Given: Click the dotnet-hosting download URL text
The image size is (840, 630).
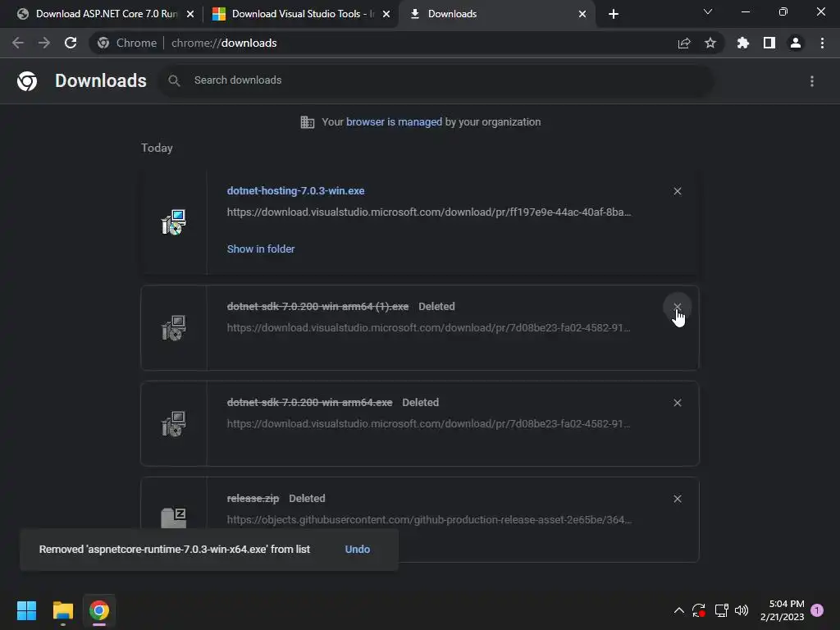Looking at the screenshot, I should tap(428, 212).
